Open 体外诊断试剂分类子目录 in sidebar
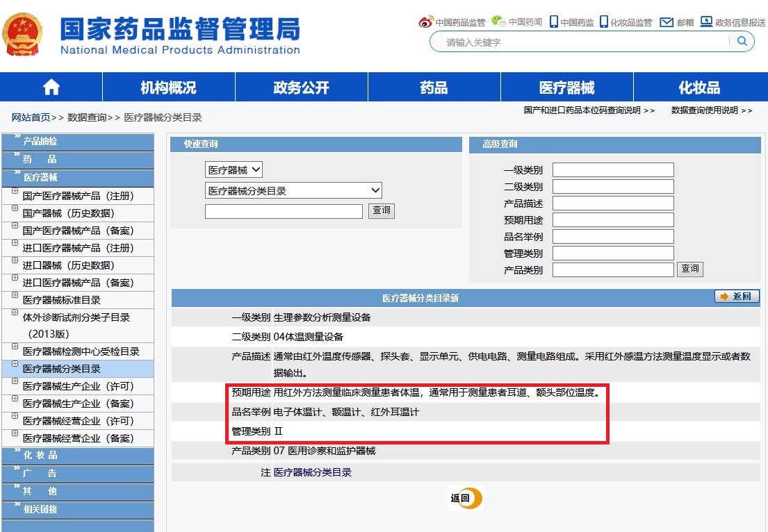 (76, 326)
